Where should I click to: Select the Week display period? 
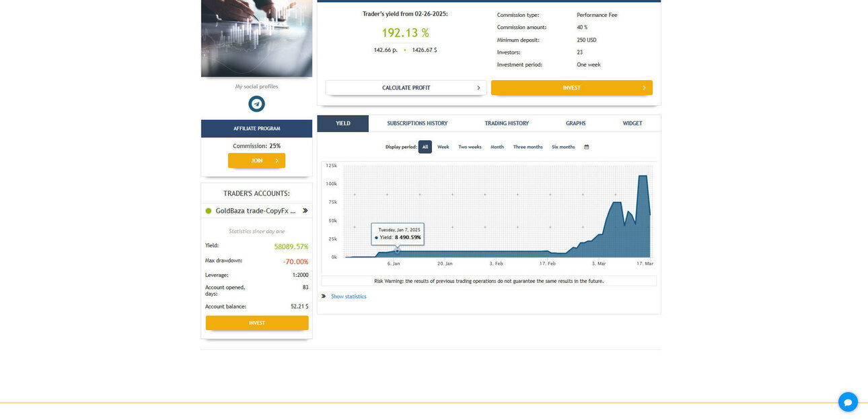443,147
